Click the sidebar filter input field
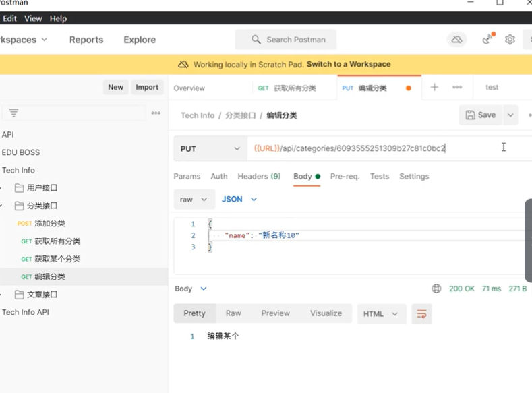This screenshot has width=532, height=393. (74, 113)
